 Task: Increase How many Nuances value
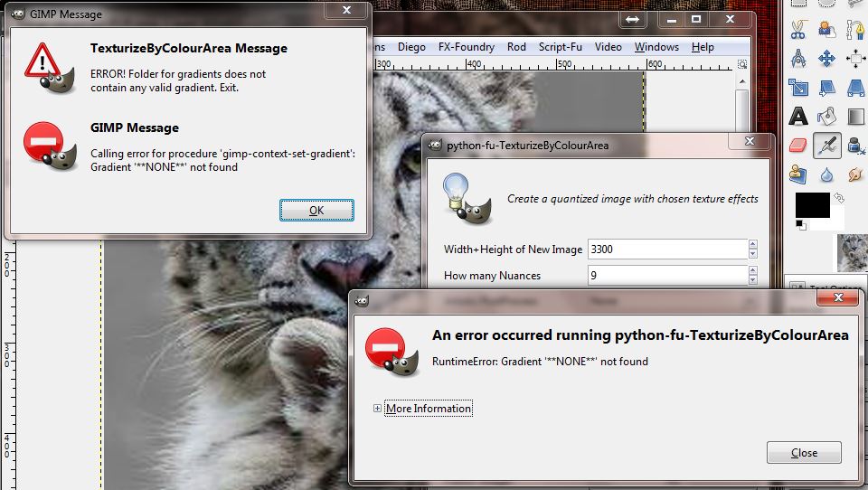[x=752, y=270]
